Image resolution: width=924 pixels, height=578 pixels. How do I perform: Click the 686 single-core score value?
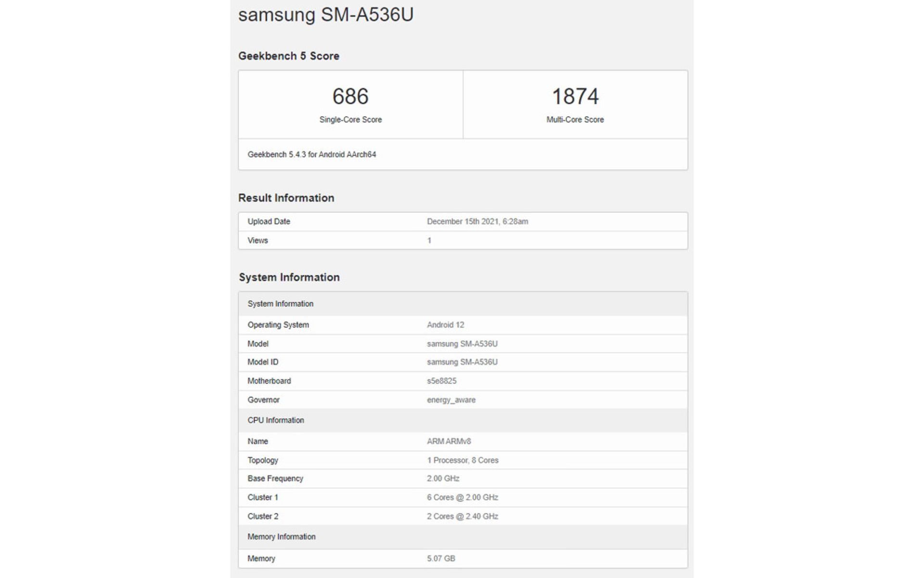coord(350,96)
